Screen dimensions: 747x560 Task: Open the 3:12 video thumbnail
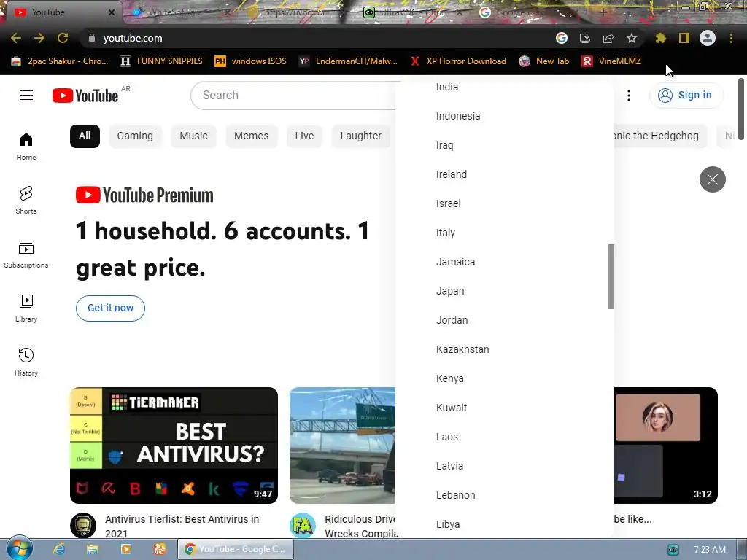tap(666, 446)
